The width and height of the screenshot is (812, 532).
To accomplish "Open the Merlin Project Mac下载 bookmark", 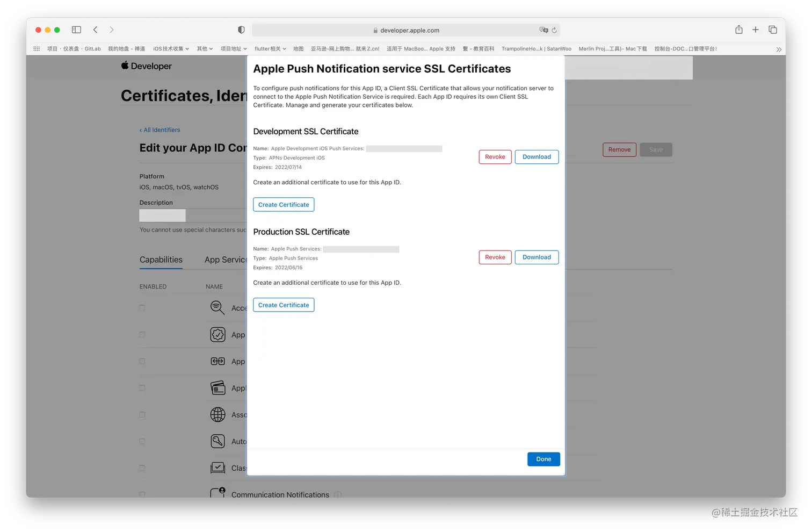I will coord(613,48).
